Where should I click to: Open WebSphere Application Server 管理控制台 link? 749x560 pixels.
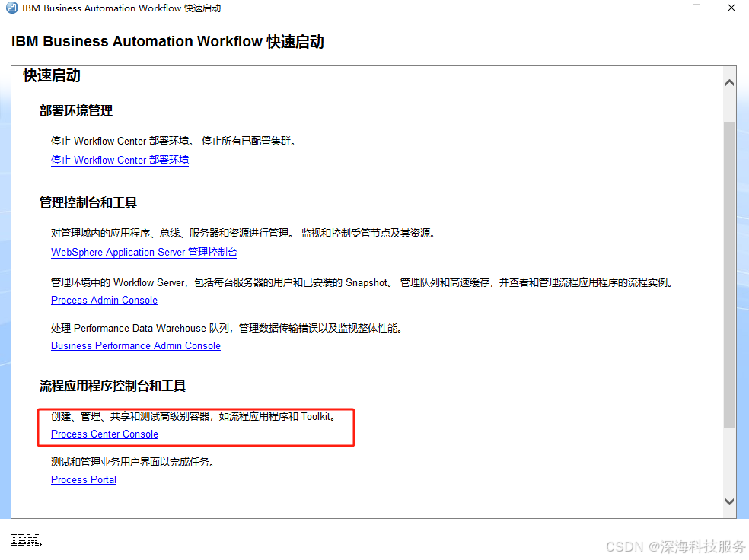click(145, 252)
